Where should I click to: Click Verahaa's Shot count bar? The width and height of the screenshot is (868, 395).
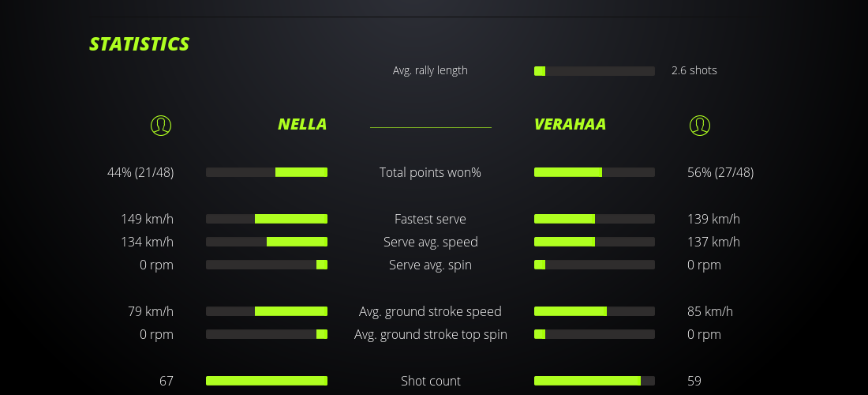click(x=594, y=381)
